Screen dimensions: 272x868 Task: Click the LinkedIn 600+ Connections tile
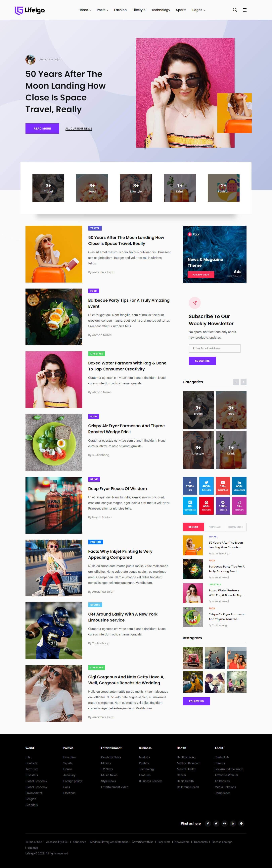[239, 486]
